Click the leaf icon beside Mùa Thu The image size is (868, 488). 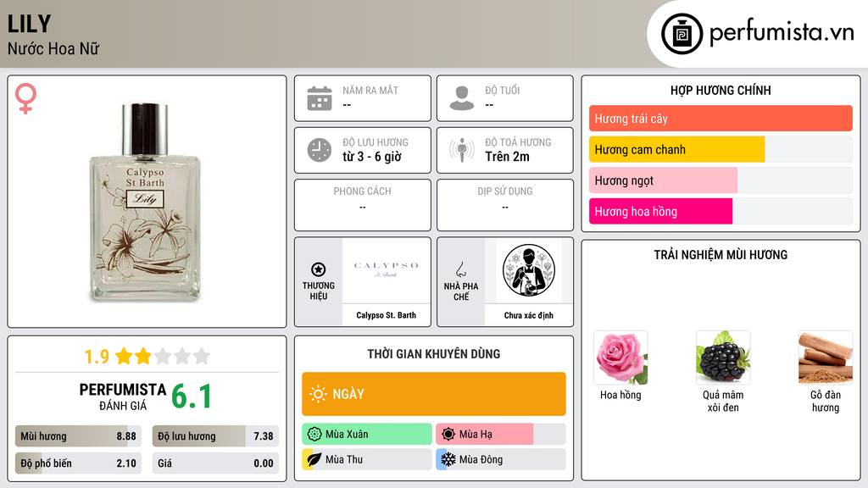314,459
